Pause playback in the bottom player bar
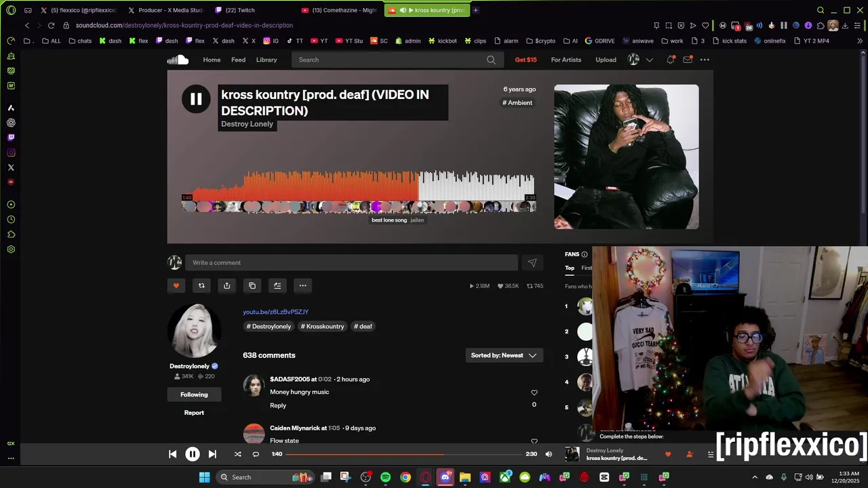 (x=193, y=454)
